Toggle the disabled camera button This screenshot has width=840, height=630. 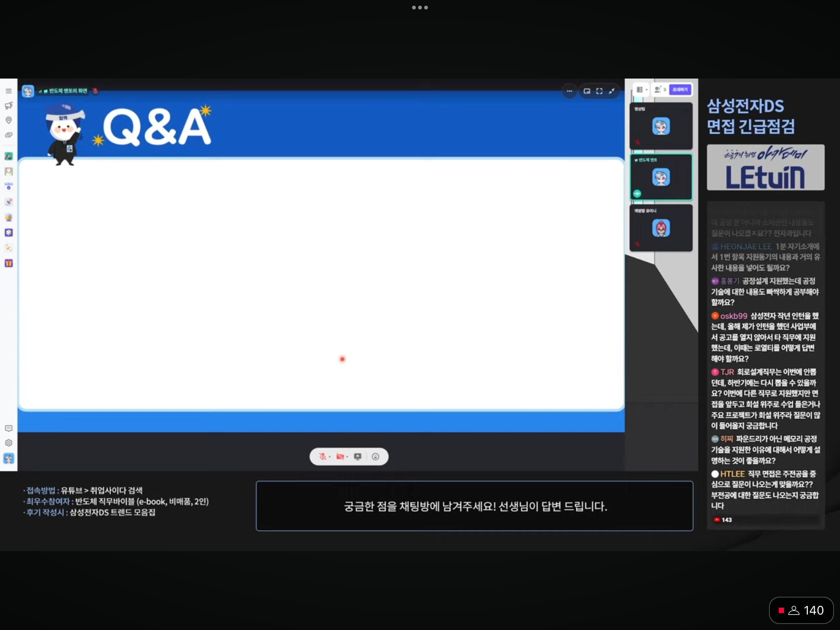click(340, 457)
